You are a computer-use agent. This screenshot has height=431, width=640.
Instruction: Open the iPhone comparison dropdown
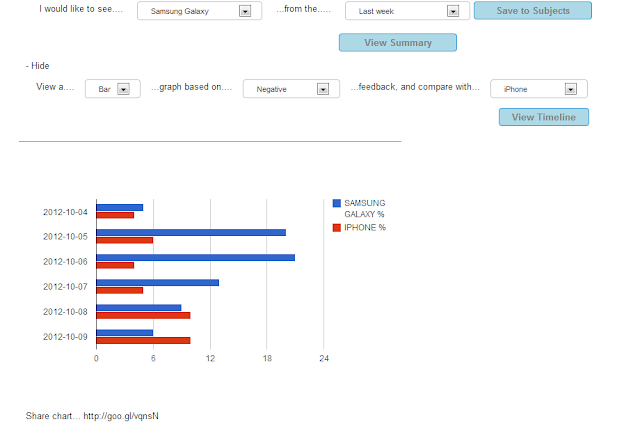coord(539,89)
